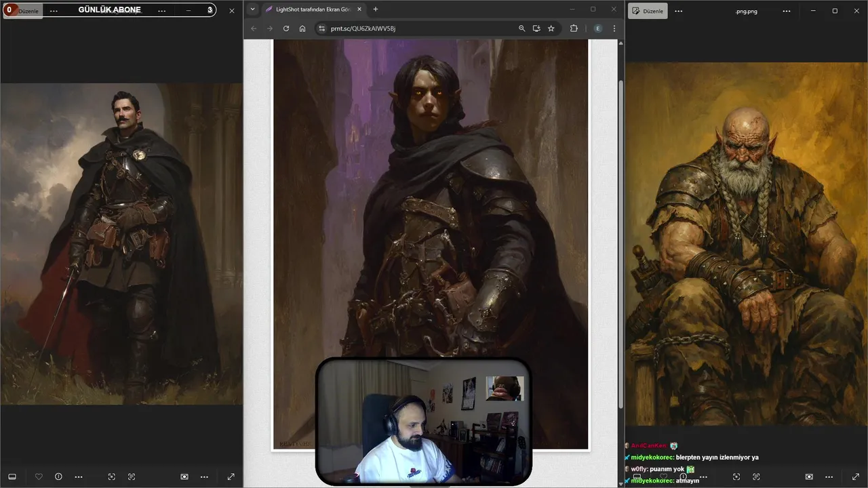868x488 pixels.
Task: Click the browser home button
Action: (x=302, y=28)
